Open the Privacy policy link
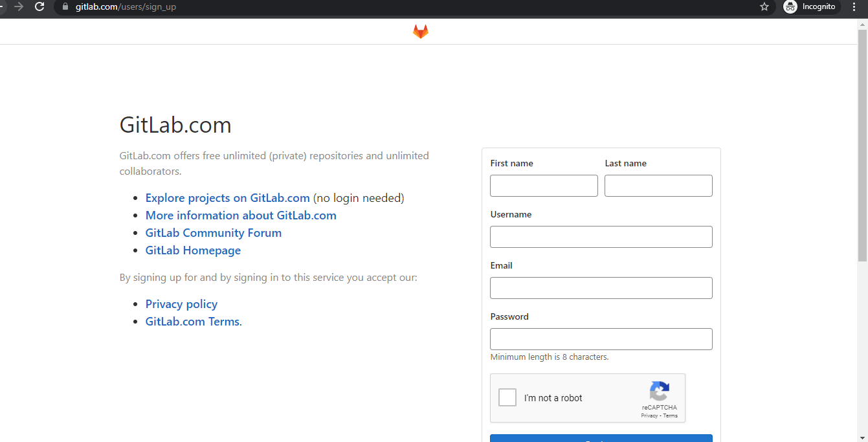This screenshot has height=442, width=868. 181,304
